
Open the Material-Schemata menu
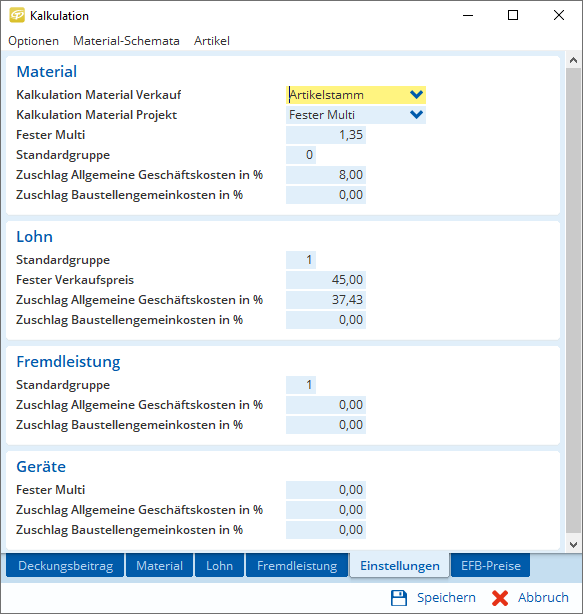(126, 41)
